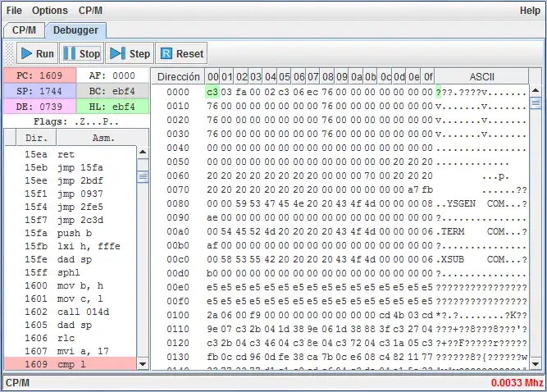Viewport: 547px width, 392px height.
Task: Click the PC: 1609 register field
Action: [x=39, y=75]
